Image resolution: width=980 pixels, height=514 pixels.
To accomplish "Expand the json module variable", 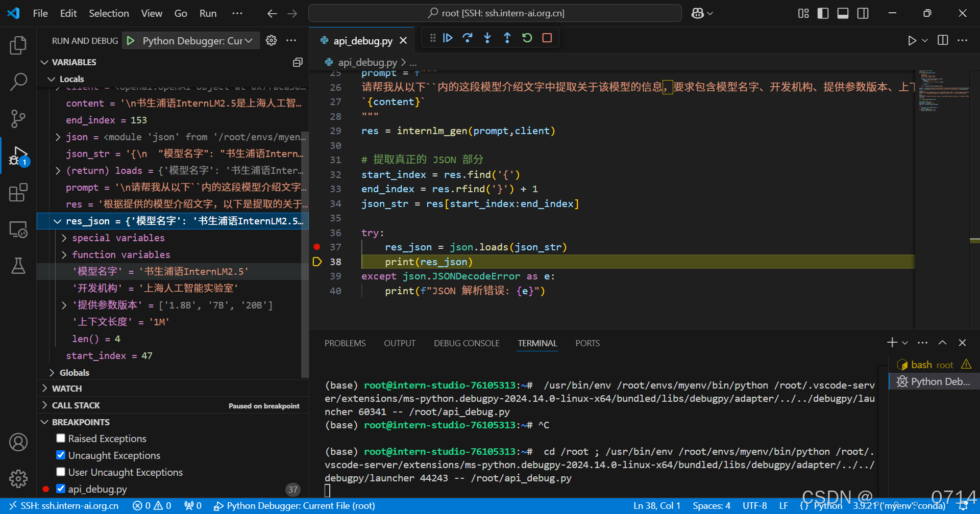I will coord(58,137).
